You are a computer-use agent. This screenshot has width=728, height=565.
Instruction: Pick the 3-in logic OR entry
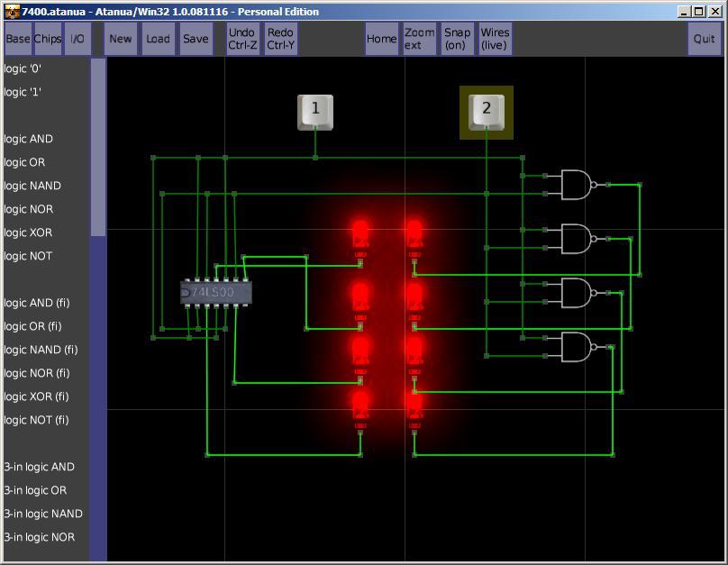pos(35,490)
